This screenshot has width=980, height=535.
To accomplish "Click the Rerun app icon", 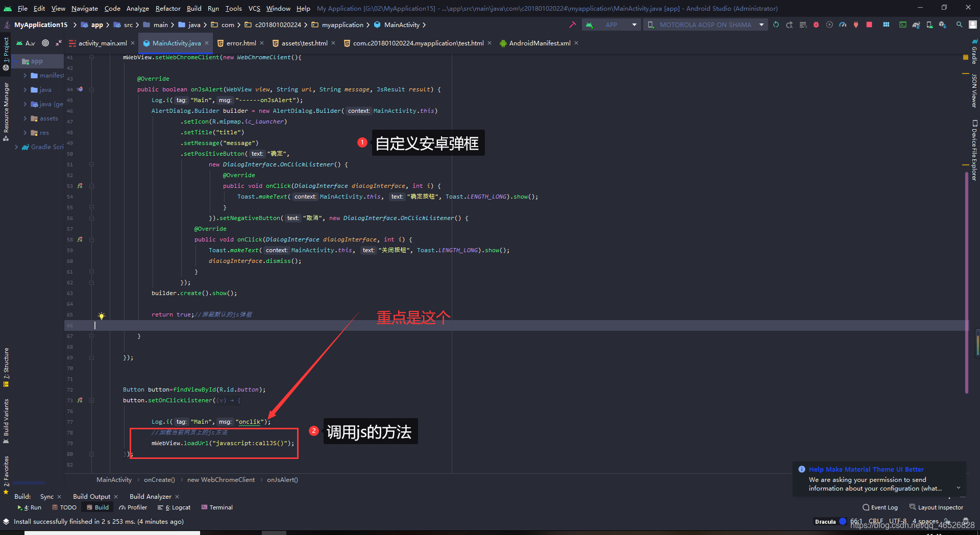I will [x=776, y=25].
